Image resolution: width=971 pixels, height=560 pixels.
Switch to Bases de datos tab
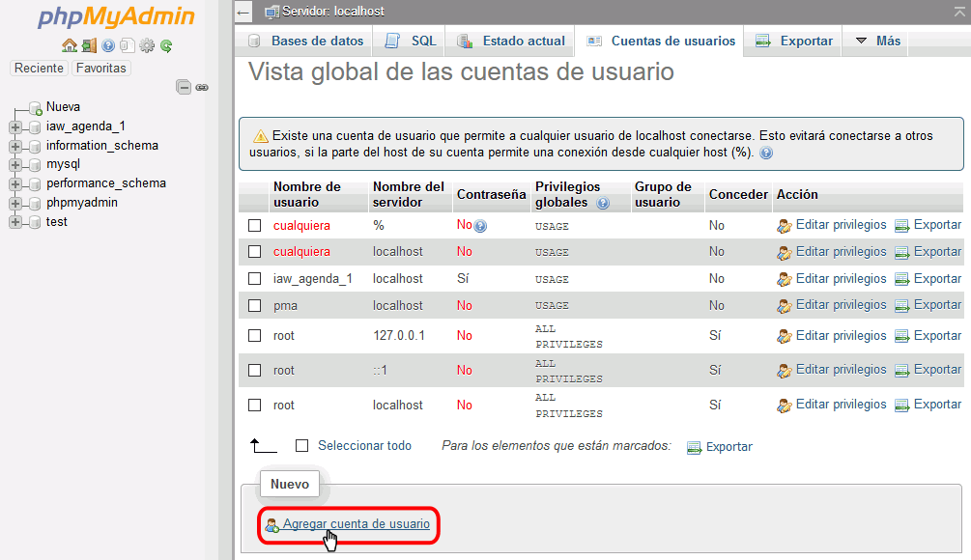coord(305,41)
